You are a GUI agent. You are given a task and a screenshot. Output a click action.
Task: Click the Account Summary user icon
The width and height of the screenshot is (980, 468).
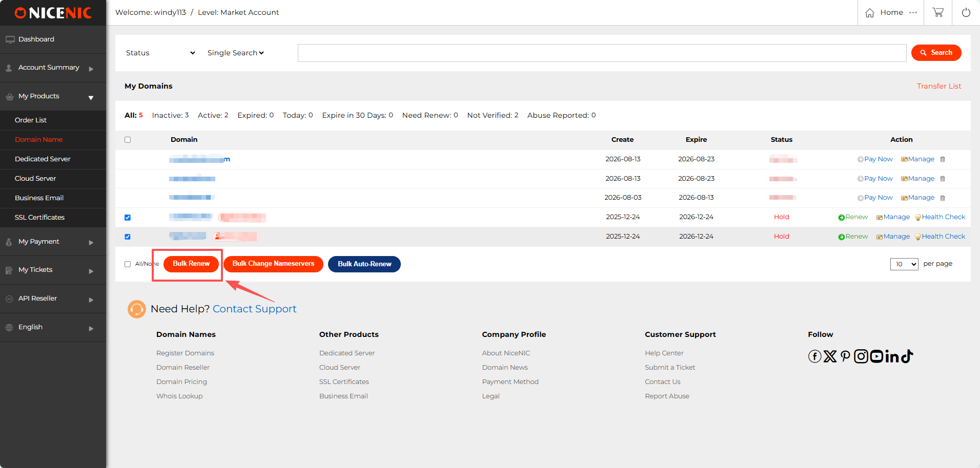tap(9, 68)
